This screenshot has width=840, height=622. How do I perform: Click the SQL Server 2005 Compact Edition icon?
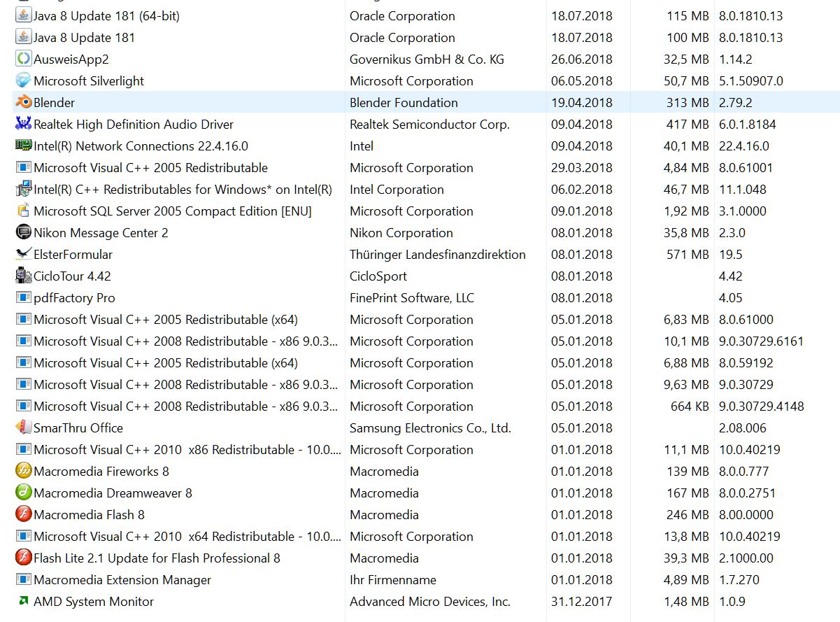tap(23, 211)
